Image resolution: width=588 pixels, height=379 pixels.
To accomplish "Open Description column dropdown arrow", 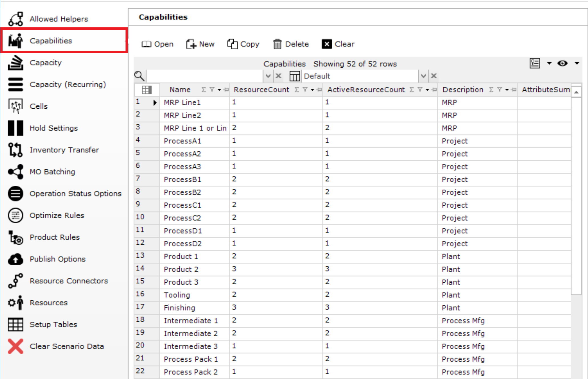I will pos(507,90).
